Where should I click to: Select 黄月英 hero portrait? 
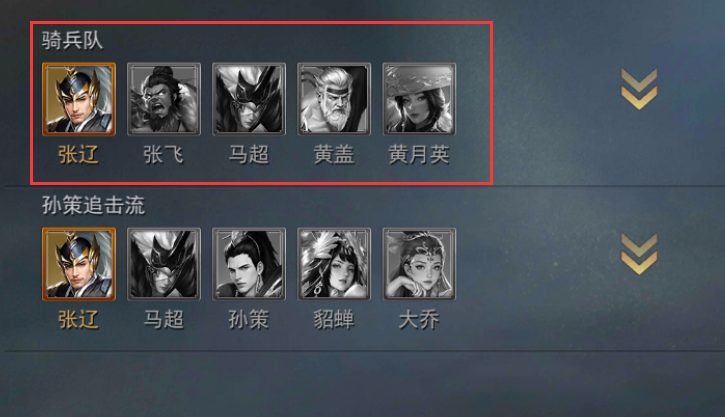(x=419, y=99)
